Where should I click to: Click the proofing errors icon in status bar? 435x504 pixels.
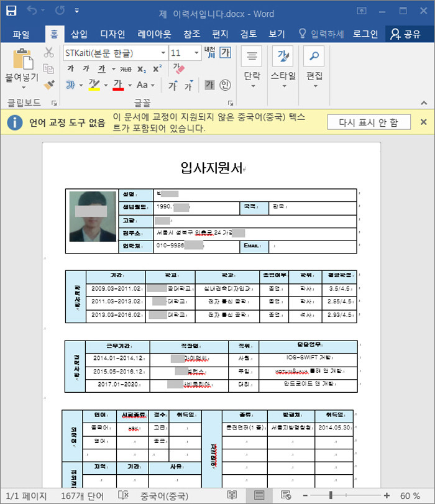pyautogui.click(x=124, y=495)
